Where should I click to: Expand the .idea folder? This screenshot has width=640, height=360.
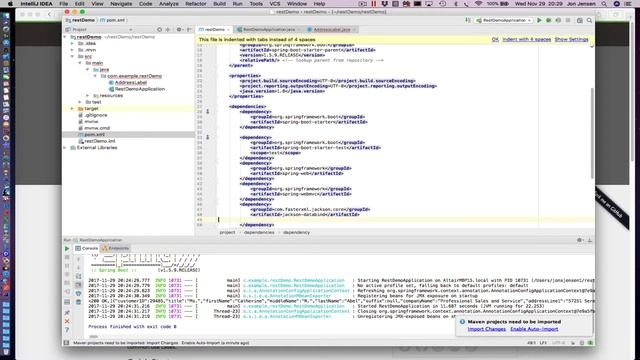click(73, 44)
